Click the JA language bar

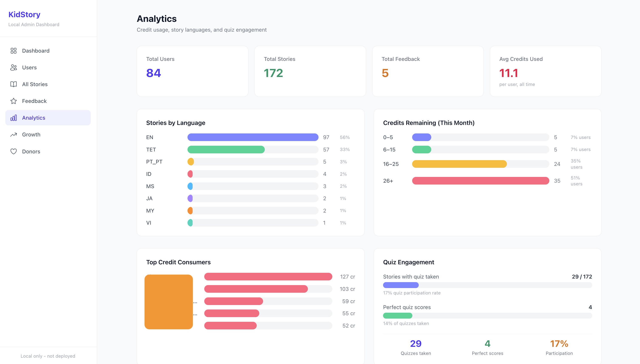253,199
